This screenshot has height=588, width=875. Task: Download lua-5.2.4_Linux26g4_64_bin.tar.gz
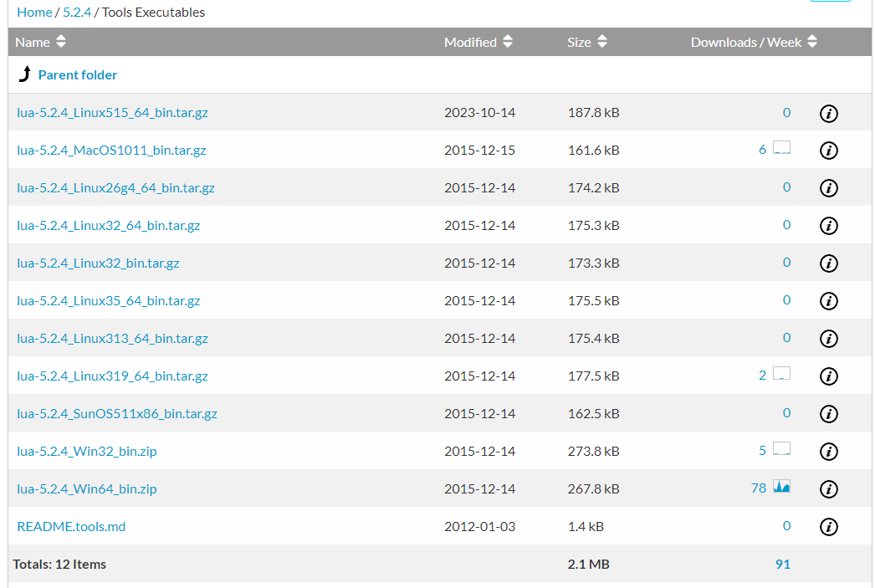point(115,188)
